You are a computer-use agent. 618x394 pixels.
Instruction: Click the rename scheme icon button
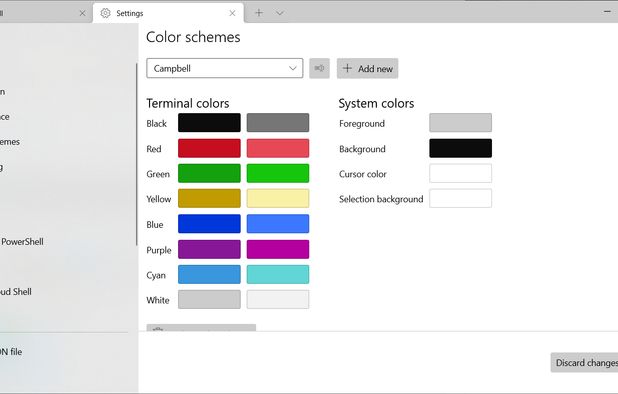319,68
